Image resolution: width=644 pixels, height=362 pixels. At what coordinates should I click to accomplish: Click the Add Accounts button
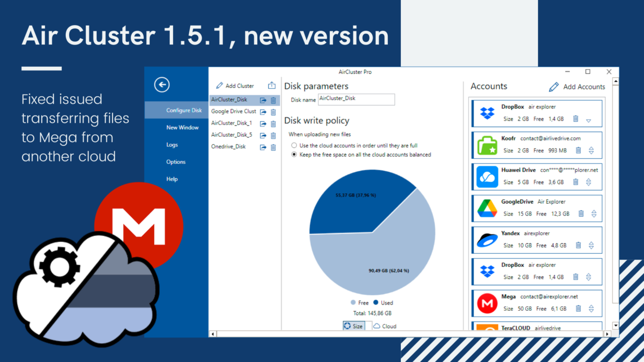pos(577,87)
